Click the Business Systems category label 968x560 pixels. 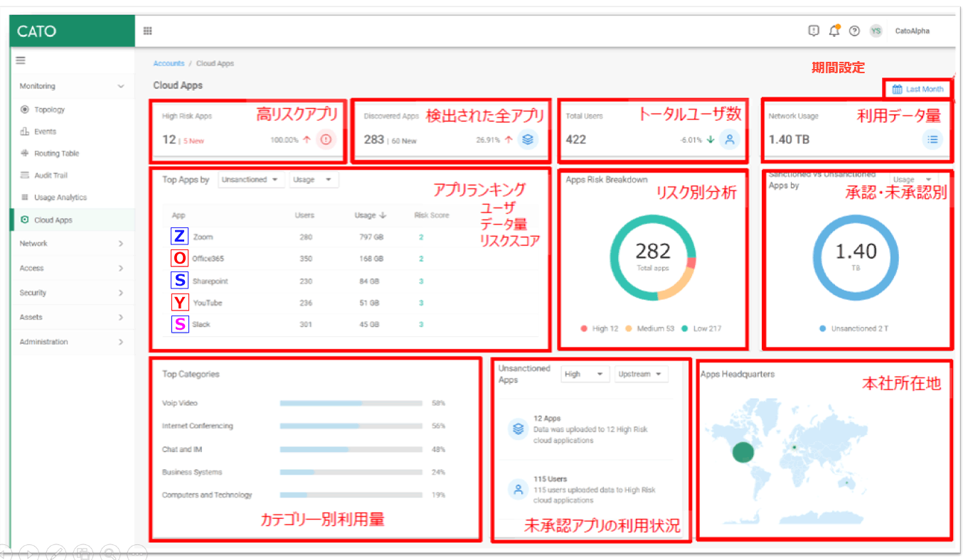tap(192, 473)
